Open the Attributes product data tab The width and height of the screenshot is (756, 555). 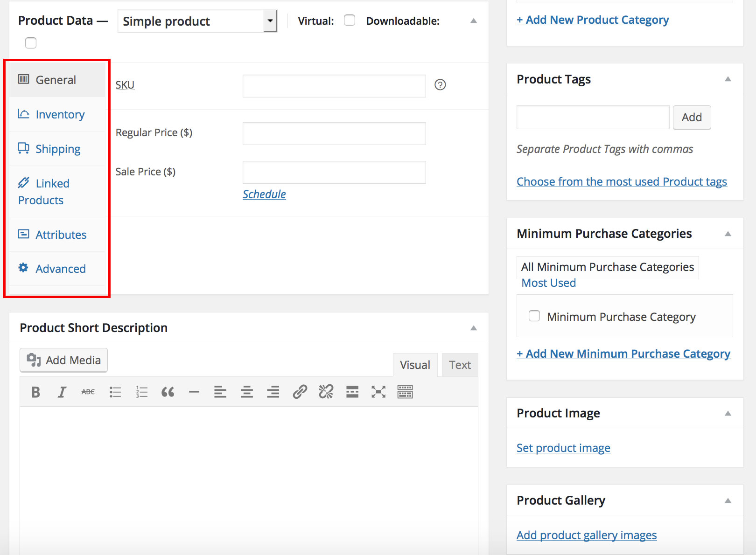(58, 235)
